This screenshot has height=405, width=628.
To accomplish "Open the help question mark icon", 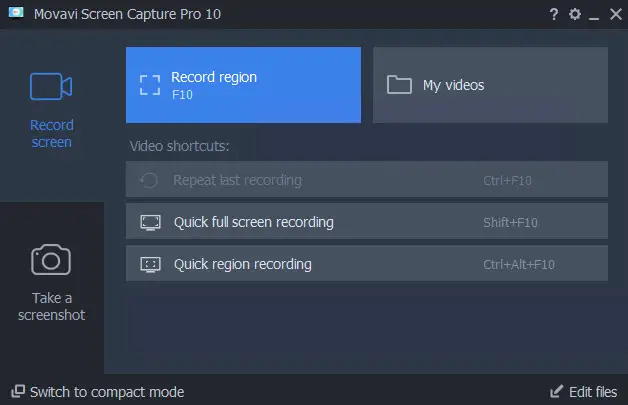I will point(554,14).
